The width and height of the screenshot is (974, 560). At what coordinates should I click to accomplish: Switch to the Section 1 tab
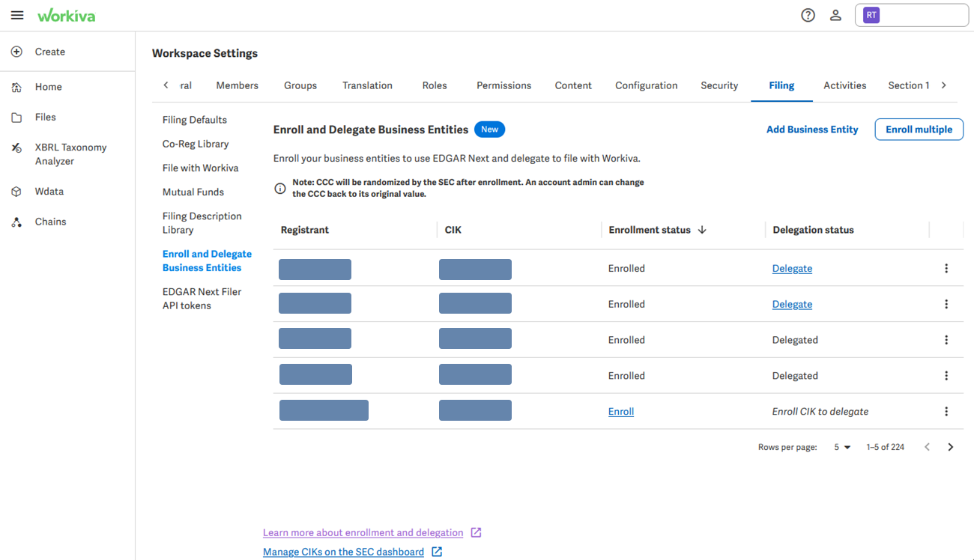point(909,85)
